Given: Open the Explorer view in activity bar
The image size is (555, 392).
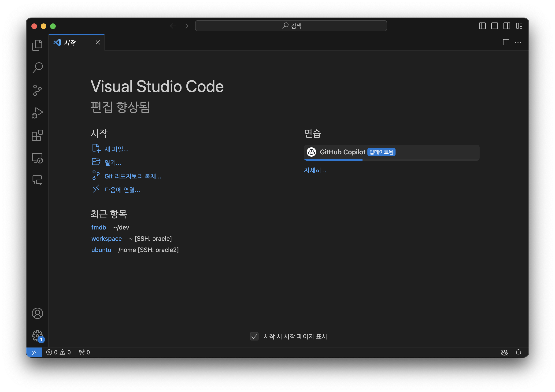Looking at the screenshot, I should coord(37,45).
